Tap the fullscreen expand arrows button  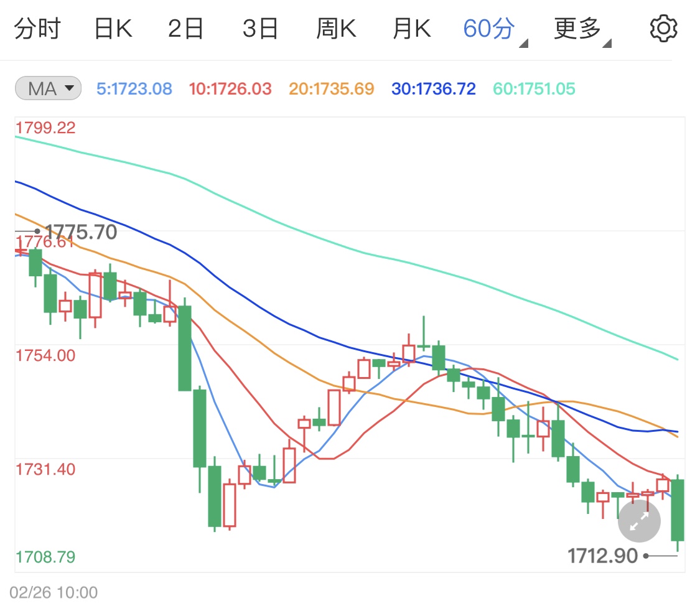[639, 521]
